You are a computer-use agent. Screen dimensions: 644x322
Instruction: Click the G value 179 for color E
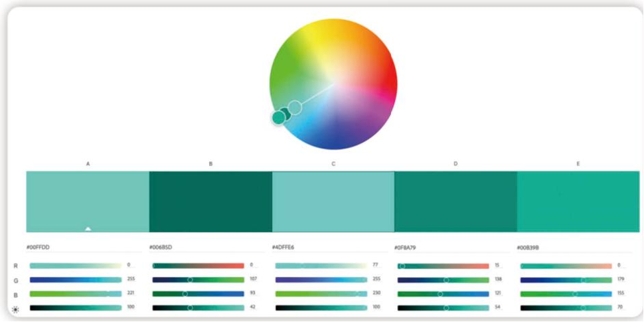[621, 279]
